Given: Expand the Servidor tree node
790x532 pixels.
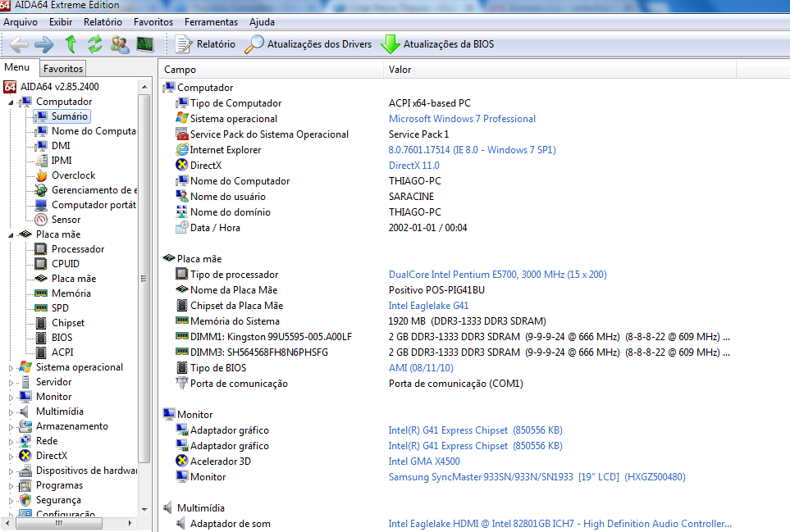Looking at the screenshot, I should (x=11, y=383).
